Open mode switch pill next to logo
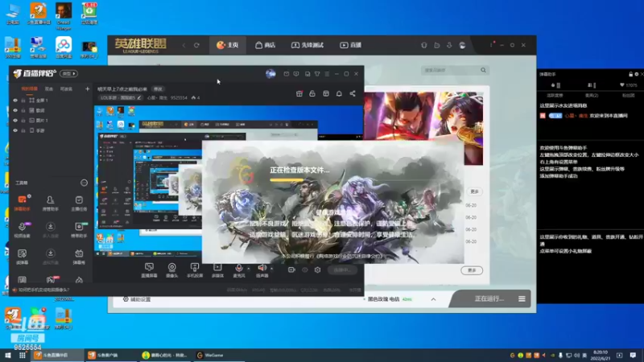The width and height of the screenshot is (644, 362). pyautogui.click(x=68, y=73)
